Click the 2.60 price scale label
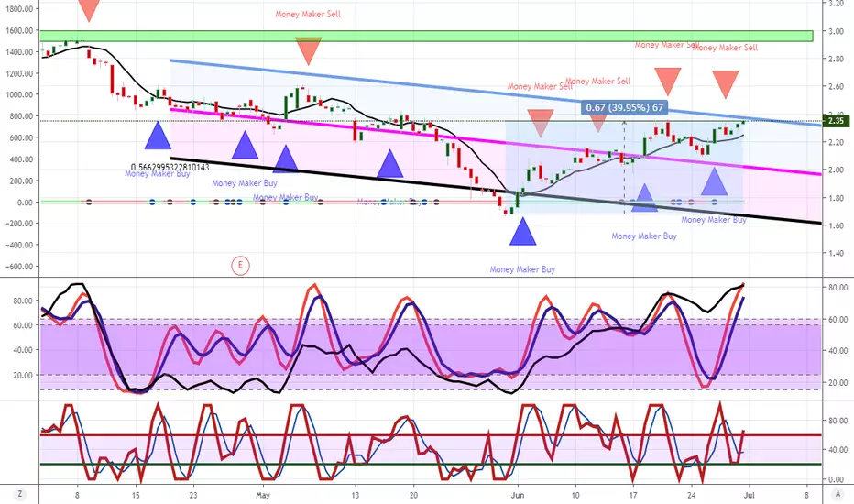 pyautogui.click(x=836, y=87)
